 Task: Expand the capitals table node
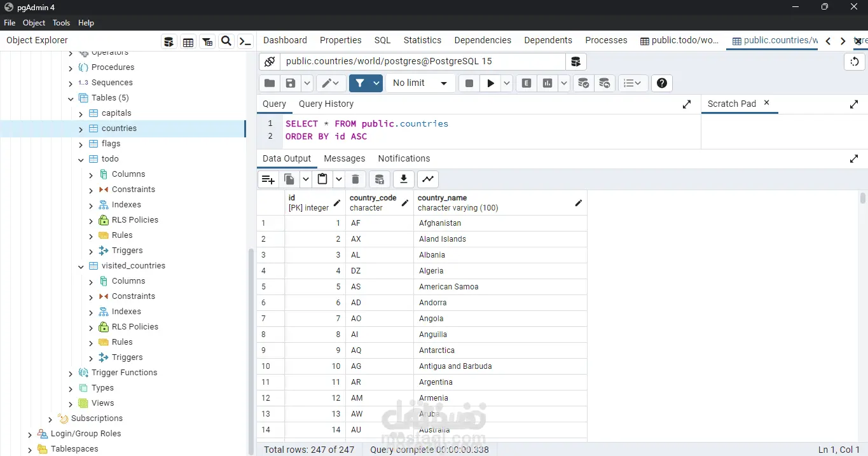click(81, 114)
